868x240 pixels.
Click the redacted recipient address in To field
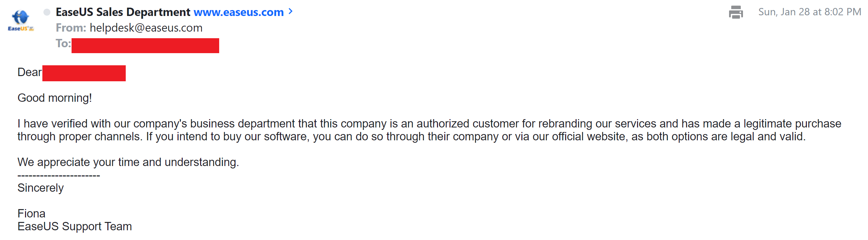tap(145, 45)
